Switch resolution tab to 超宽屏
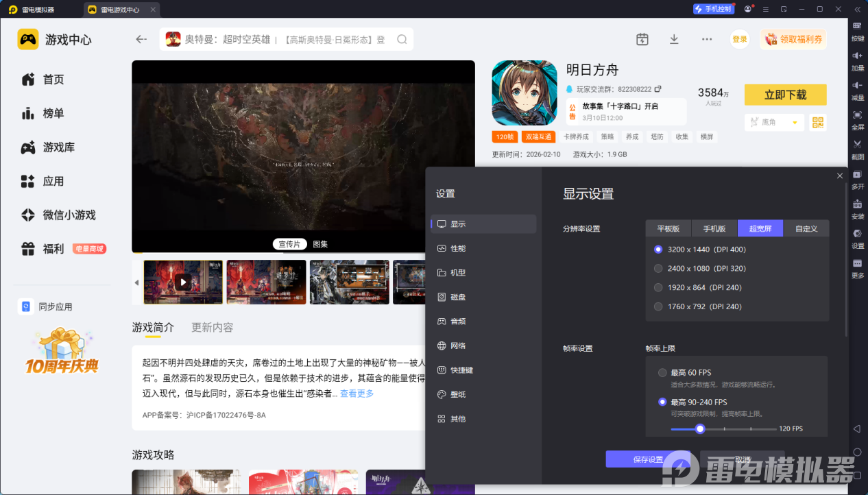This screenshot has width=868, height=495. tap(760, 228)
